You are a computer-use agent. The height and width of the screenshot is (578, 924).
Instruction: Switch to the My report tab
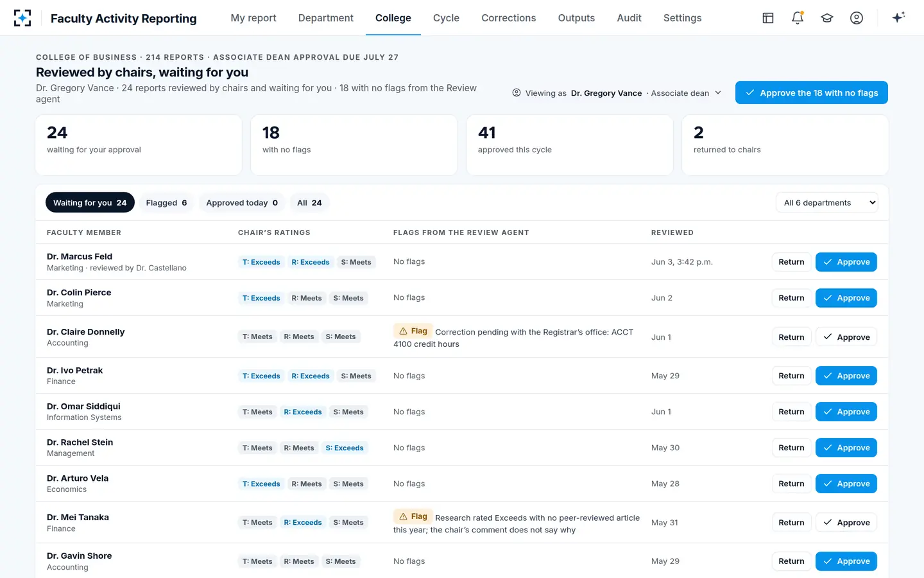click(x=253, y=18)
